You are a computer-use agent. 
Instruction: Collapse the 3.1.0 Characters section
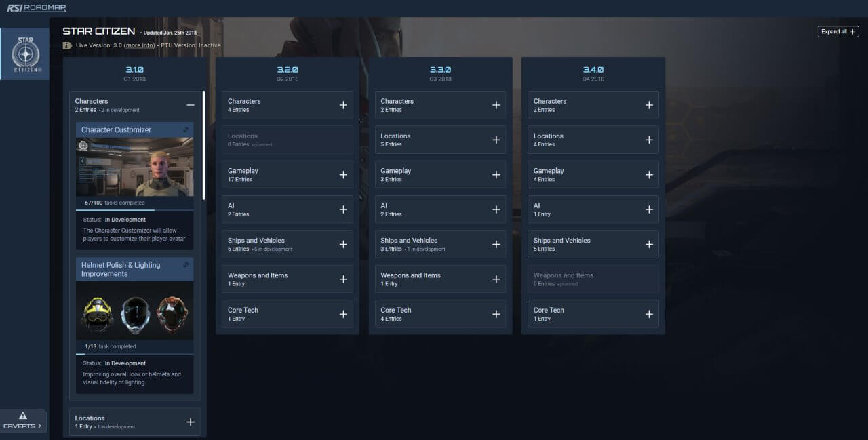coord(190,105)
